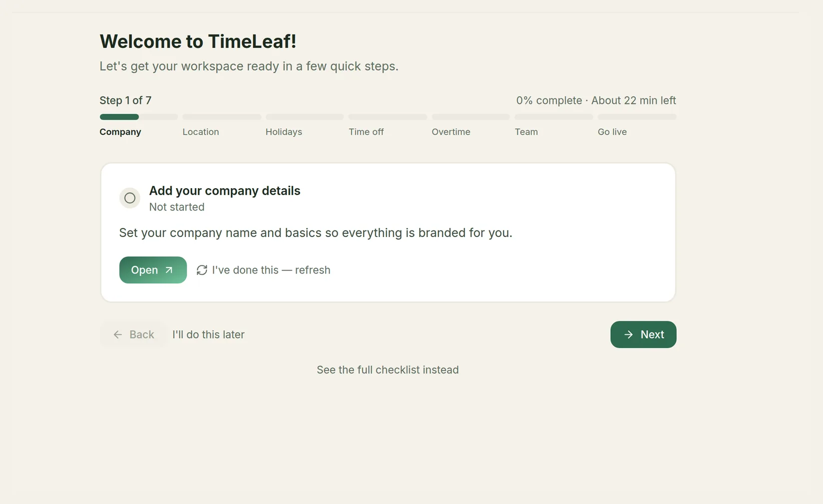This screenshot has width=823, height=504.
Task: Click the Company progress bar segment
Action: click(x=139, y=117)
